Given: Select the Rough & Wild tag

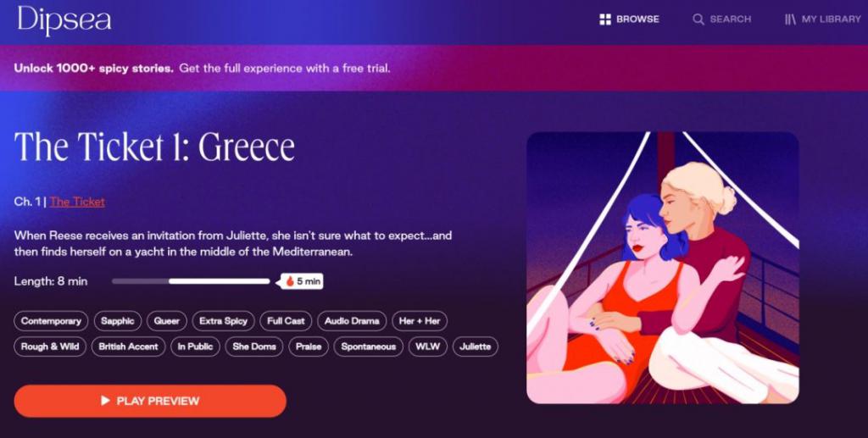Looking at the screenshot, I should pyautogui.click(x=50, y=347).
